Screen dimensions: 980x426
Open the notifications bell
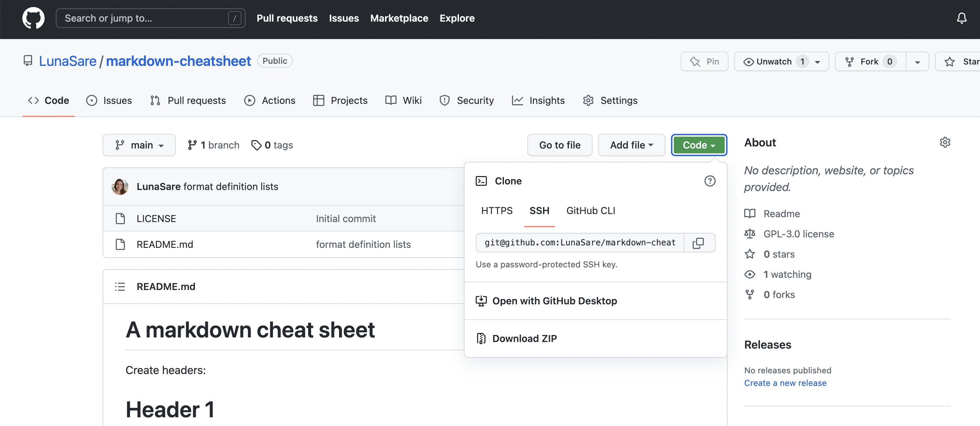[x=962, y=18]
